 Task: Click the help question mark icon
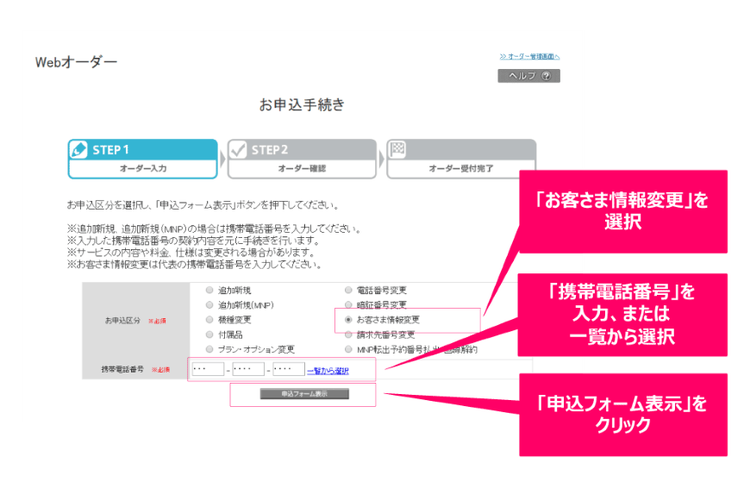[x=546, y=76]
